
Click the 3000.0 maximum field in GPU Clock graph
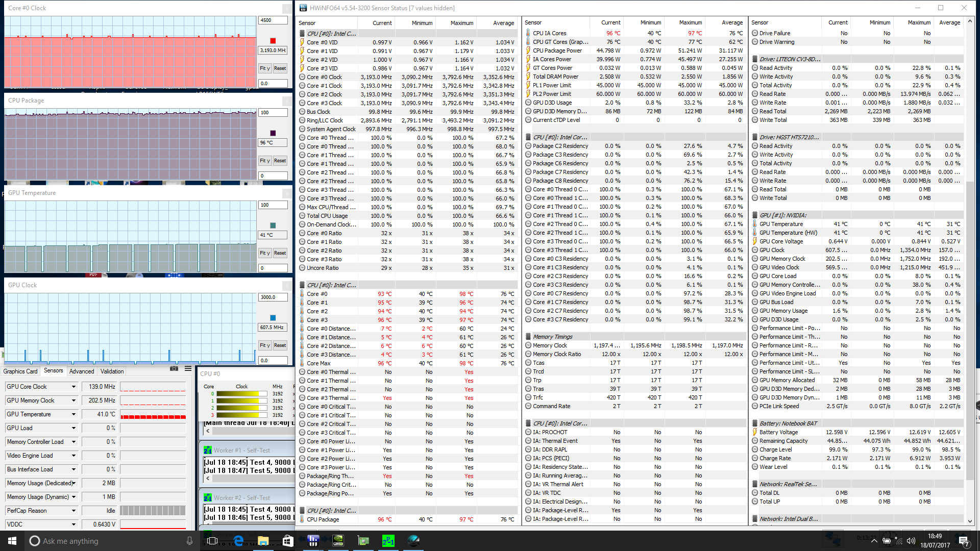click(273, 297)
